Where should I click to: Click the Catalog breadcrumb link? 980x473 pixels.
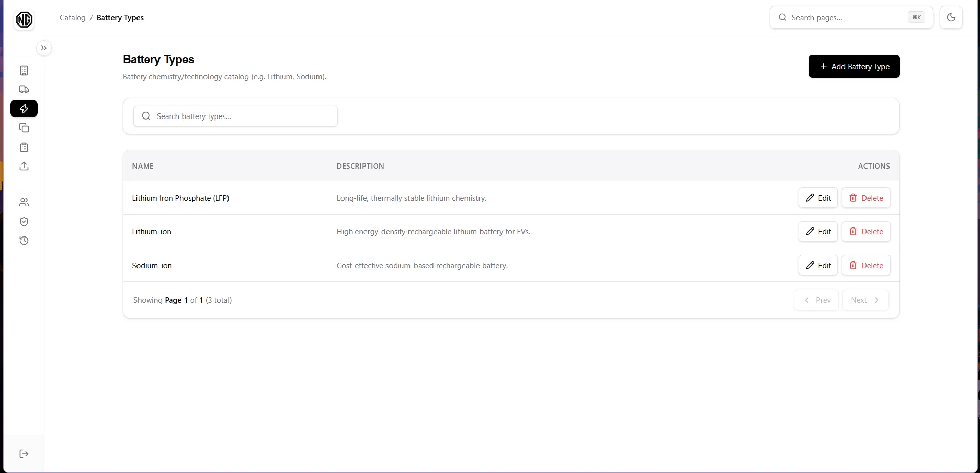(x=73, y=18)
